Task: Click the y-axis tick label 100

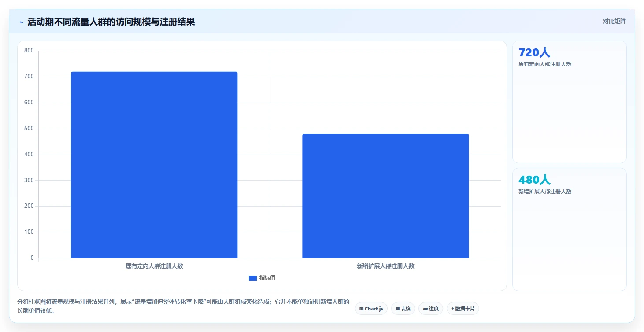Action: pyautogui.click(x=29, y=232)
